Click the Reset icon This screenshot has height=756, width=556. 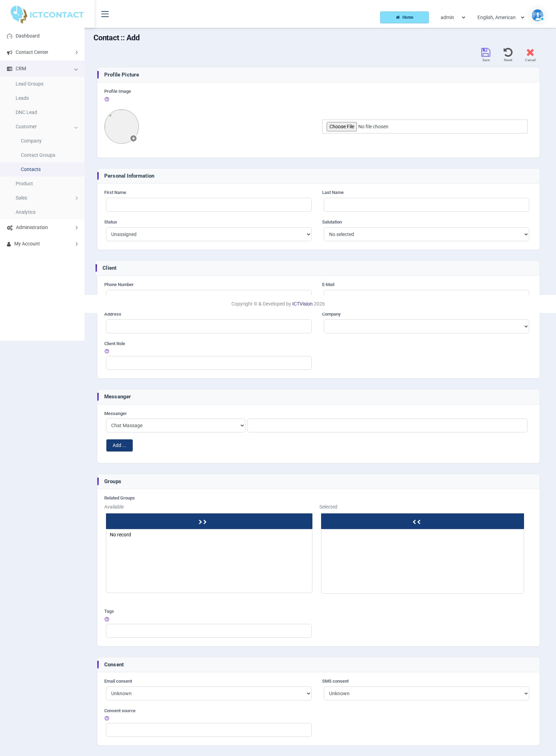click(508, 52)
